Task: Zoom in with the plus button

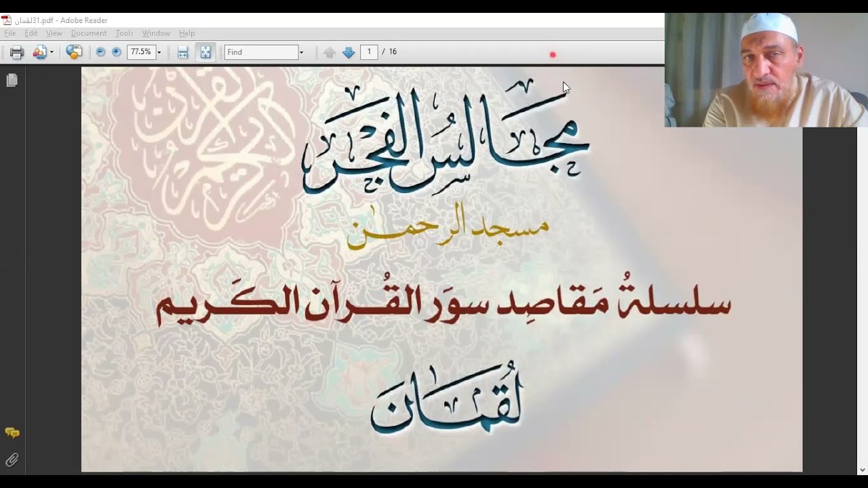Action: 116,52
